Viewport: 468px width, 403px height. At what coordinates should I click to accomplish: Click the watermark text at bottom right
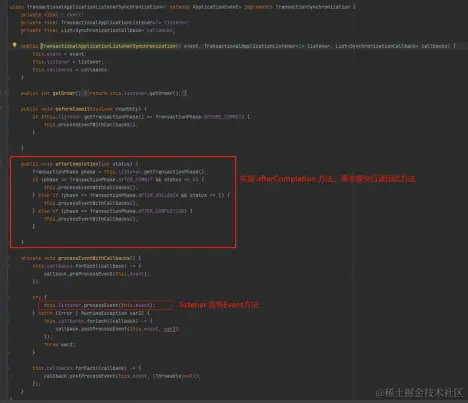tap(419, 393)
